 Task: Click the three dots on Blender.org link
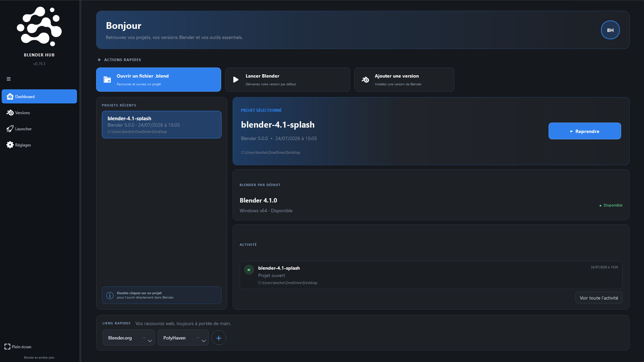coord(144,337)
